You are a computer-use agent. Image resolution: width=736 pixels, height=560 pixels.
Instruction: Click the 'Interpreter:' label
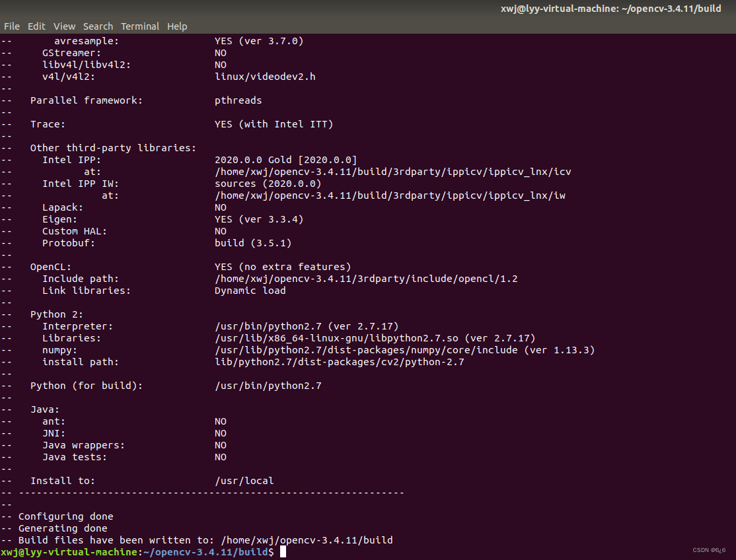coord(77,326)
